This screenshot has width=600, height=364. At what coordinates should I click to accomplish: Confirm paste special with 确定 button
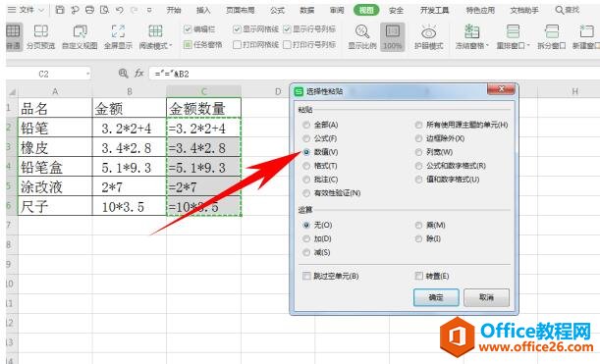(x=436, y=297)
